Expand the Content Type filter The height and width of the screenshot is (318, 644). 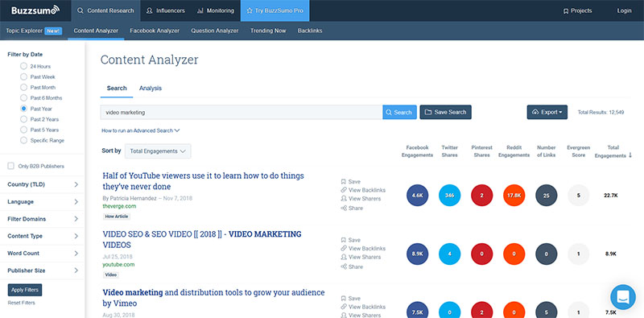coord(43,236)
